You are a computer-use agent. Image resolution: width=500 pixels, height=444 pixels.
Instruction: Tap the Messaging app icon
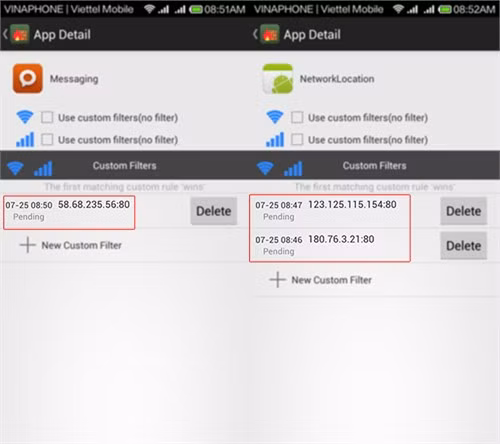28,79
